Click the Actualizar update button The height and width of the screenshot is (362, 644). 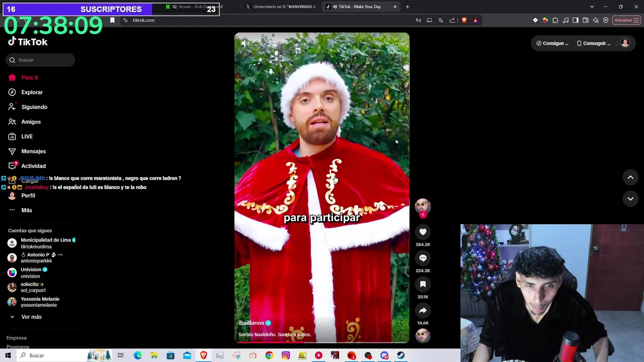point(626,20)
